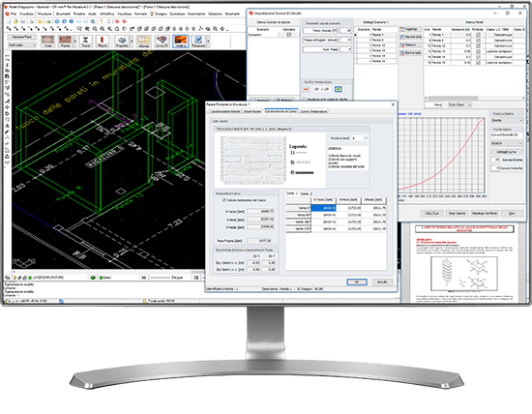This screenshot has width=532, height=414.
Task: Select the Trave beam tool icon
Action: [86, 41]
